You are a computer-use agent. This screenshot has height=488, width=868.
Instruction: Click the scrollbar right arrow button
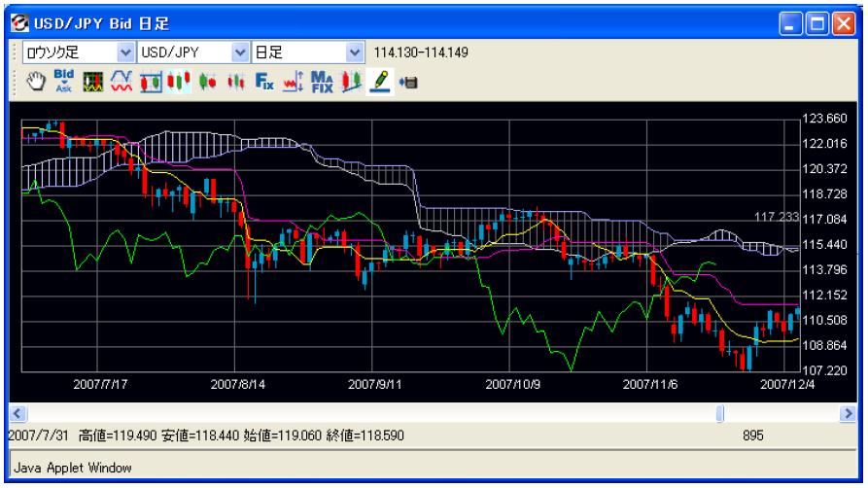click(848, 414)
